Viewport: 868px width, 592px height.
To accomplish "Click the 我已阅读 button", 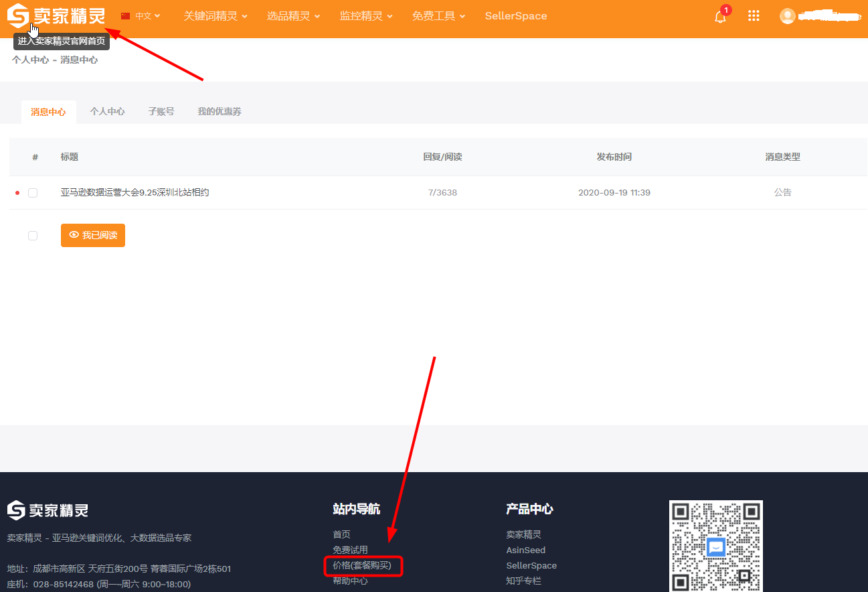I will (93, 235).
